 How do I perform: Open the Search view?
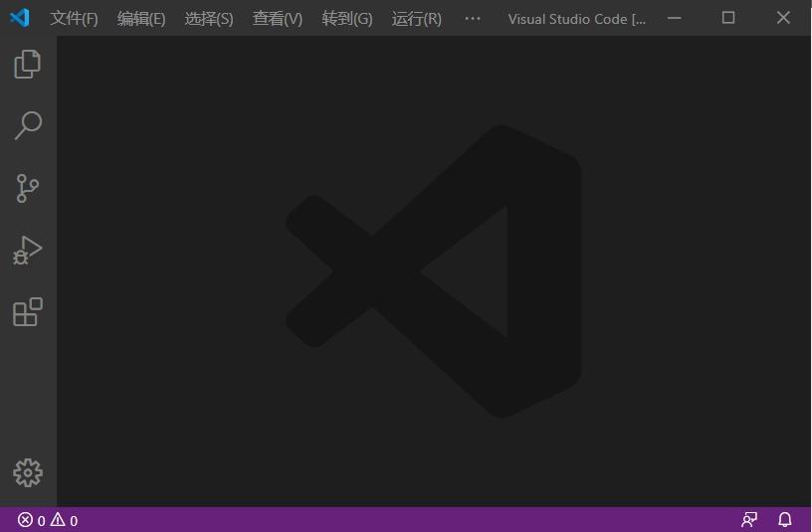click(x=28, y=125)
